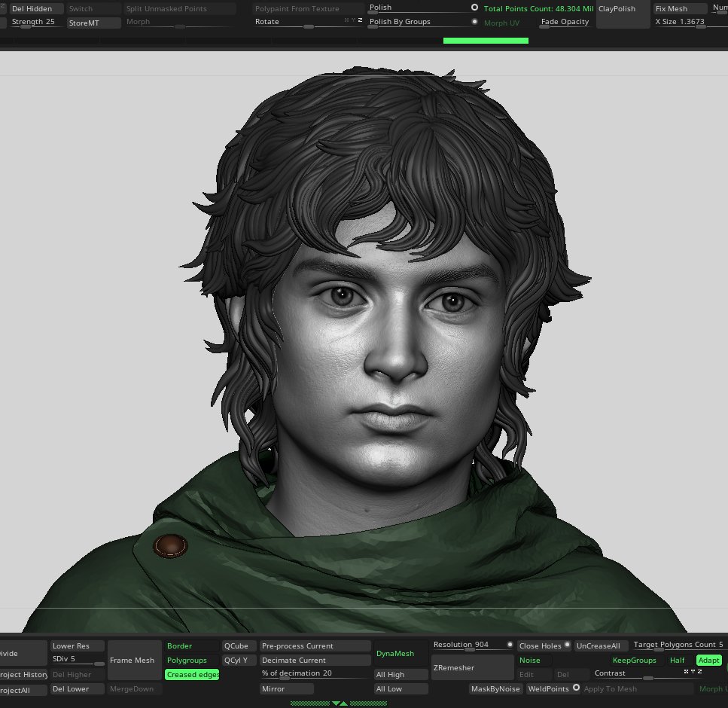The width and height of the screenshot is (728, 708).
Task: Toggle the Border option
Action: [192, 646]
